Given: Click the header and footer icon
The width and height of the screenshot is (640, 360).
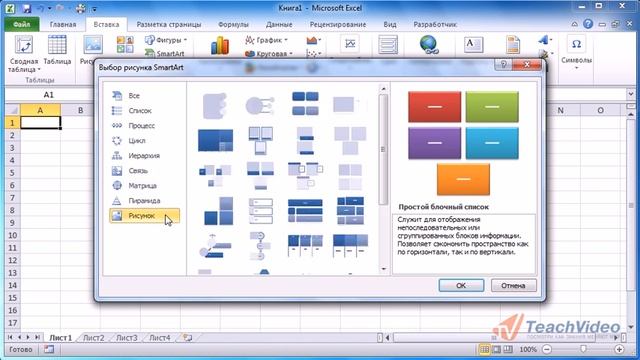Looking at the screenshot, I should (513, 44).
